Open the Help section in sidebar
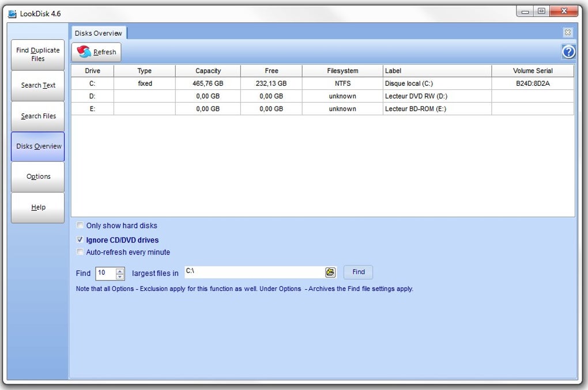This screenshot has height=390, width=588. tap(38, 207)
